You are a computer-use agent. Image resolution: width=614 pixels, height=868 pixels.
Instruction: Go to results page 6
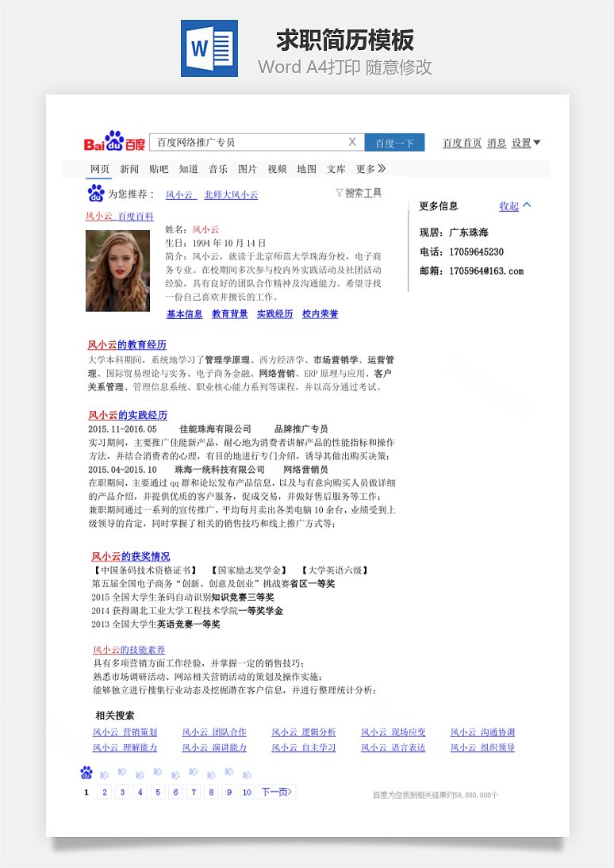(x=175, y=792)
